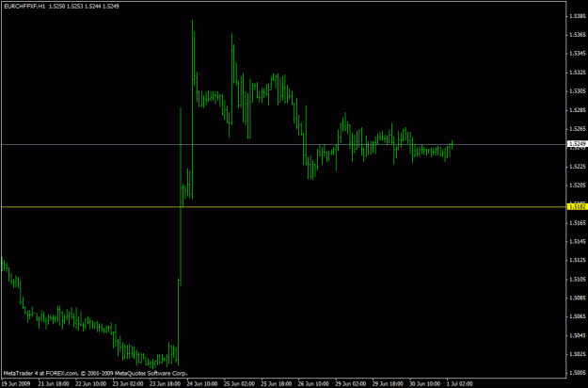Click the 26 Jun 10:00 time label
Image resolution: width=588 pixels, height=388 pixels.
pos(313,384)
